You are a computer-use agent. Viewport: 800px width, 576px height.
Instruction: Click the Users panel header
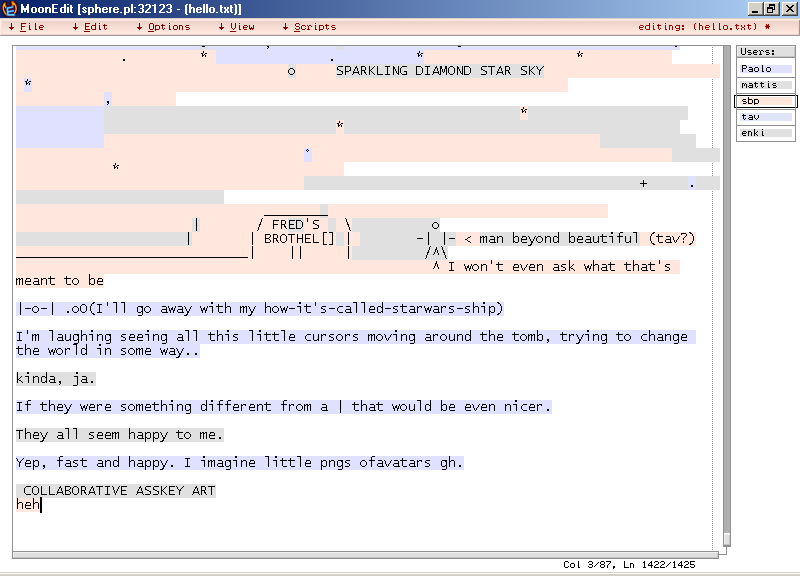coord(765,52)
